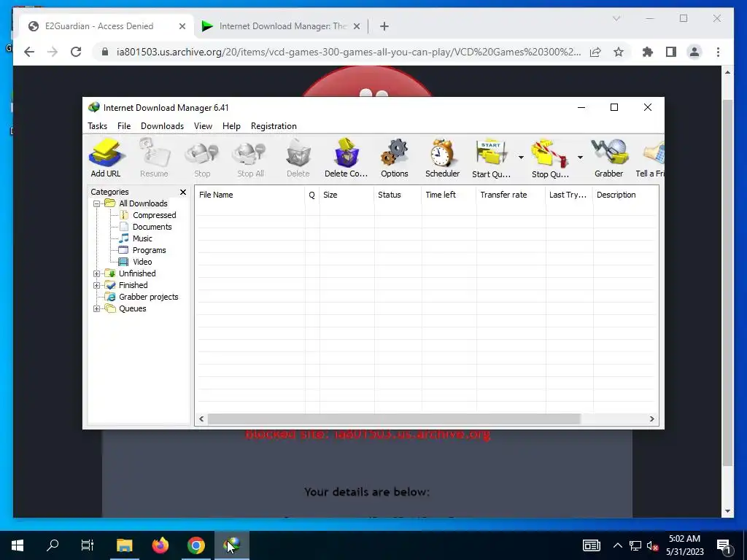
Task: Expand the Queues tree node
Action: click(x=97, y=308)
